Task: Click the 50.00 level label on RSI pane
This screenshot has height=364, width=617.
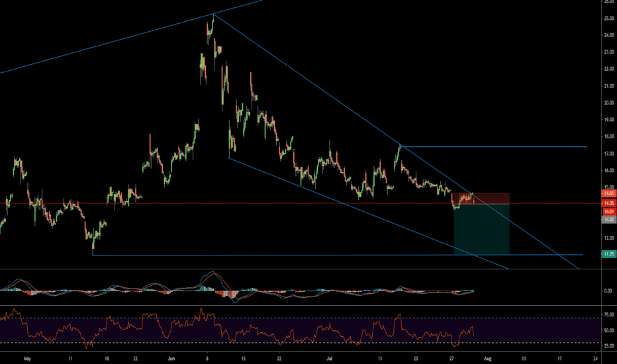Action: (x=609, y=330)
